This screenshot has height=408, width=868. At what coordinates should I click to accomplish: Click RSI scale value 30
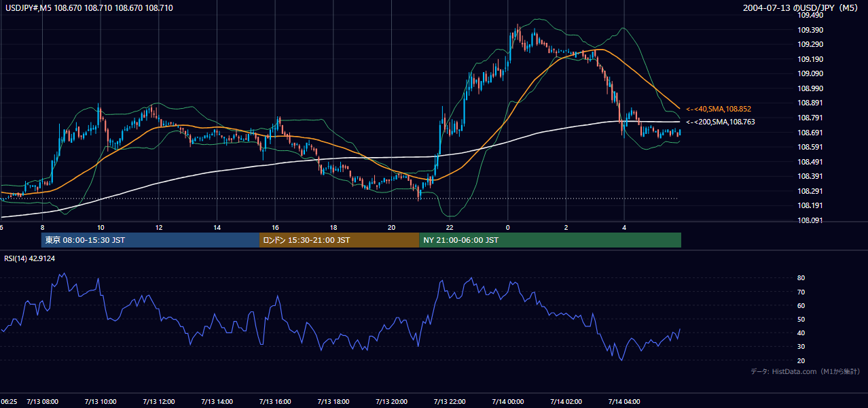click(x=801, y=347)
